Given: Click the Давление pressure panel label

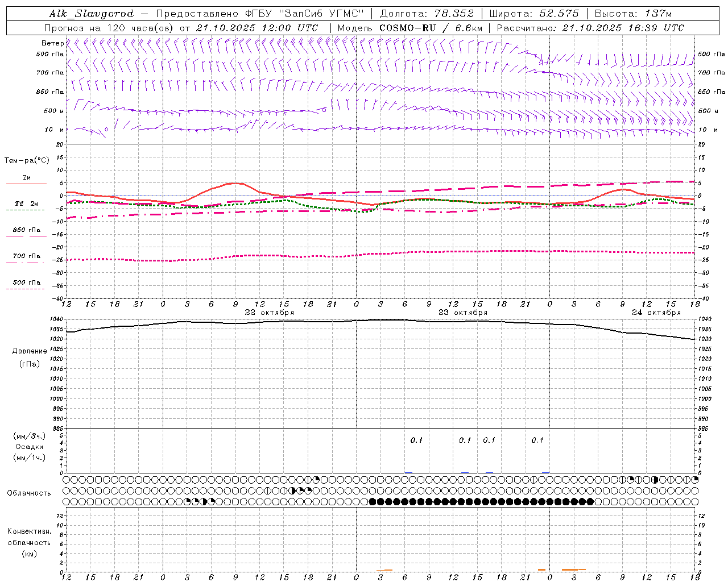Looking at the screenshot, I should coord(30,351).
